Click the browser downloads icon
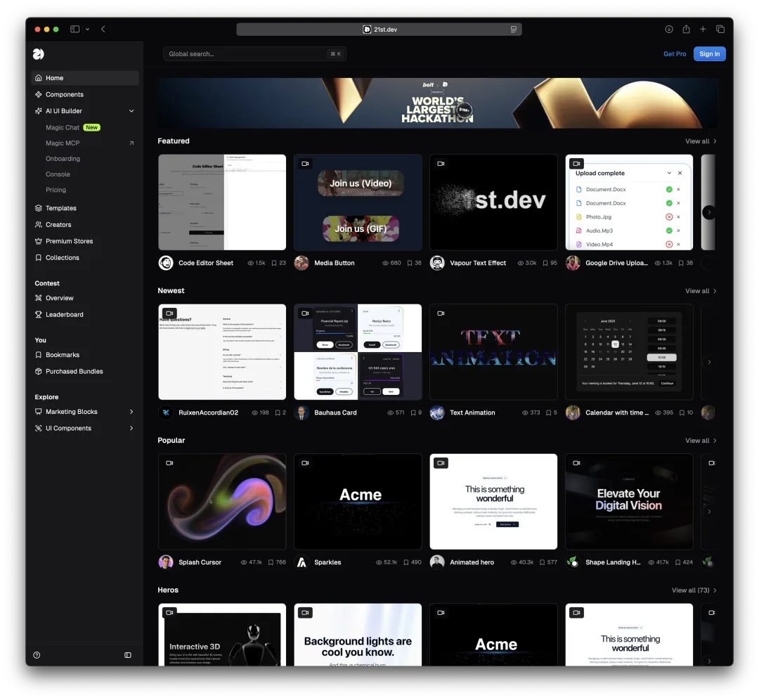The height and width of the screenshot is (700, 759). (669, 29)
